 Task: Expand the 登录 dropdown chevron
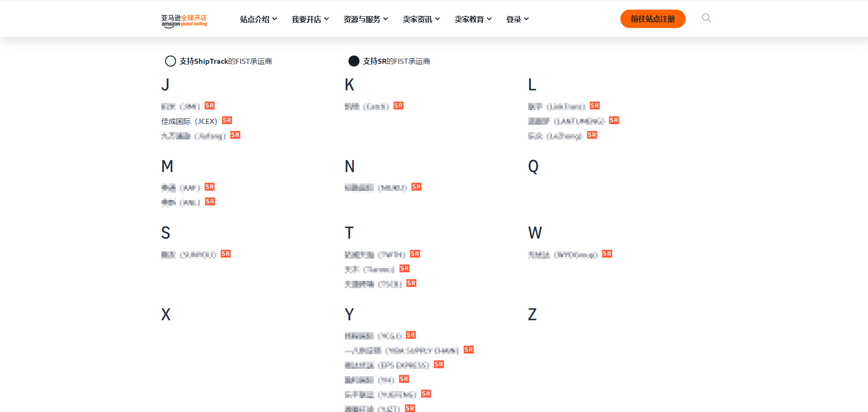click(x=526, y=19)
